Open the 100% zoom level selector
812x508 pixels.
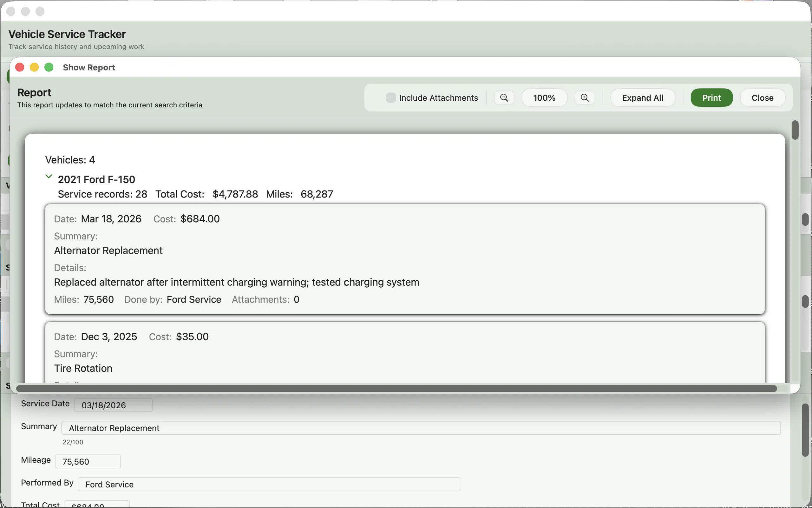click(544, 98)
